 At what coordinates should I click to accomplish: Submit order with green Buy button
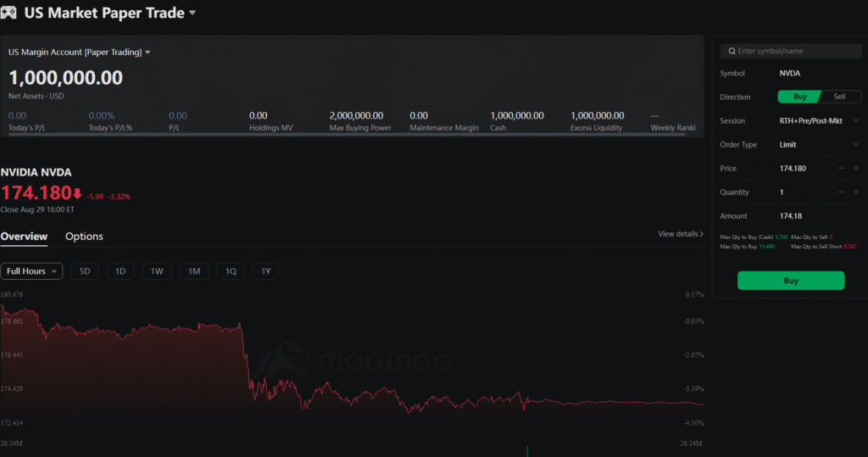791,281
